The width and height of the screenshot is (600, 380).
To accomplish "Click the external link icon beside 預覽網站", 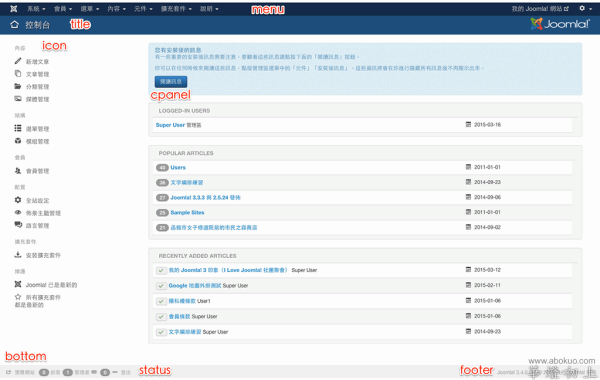I will (x=8, y=372).
